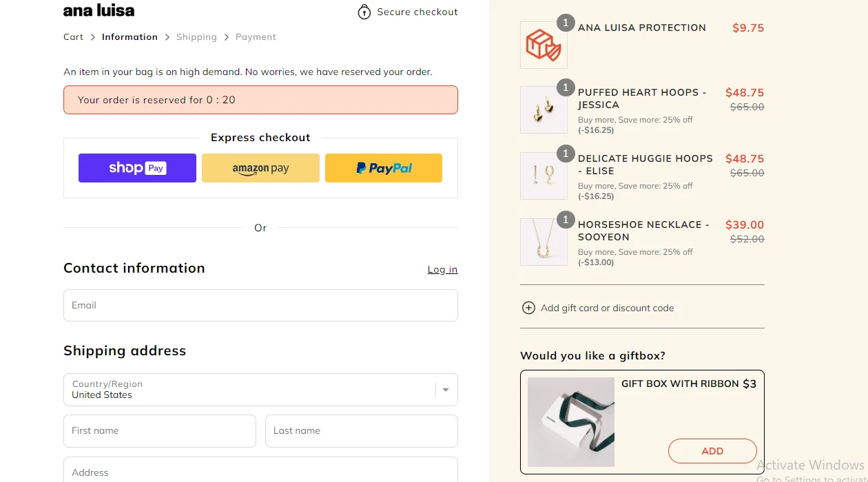Select the Shop Pay express checkout option
Screen dimensions: 868x482
[137, 167]
